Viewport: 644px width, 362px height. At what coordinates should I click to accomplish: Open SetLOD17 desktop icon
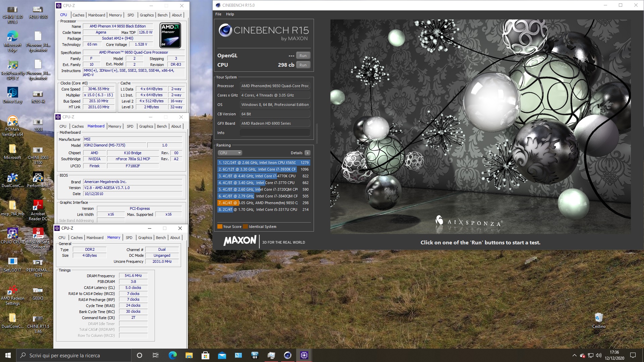[x=12, y=264]
